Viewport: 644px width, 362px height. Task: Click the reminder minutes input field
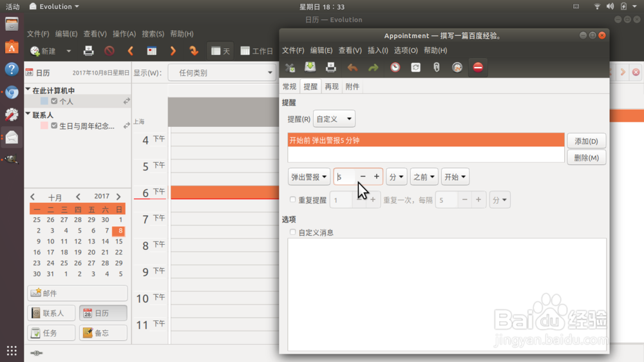345,176
